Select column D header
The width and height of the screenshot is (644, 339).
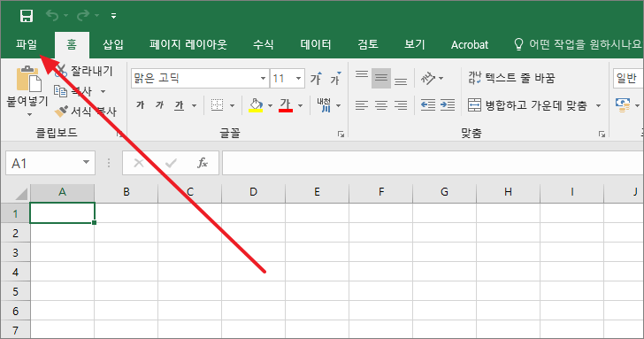(253, 192)
